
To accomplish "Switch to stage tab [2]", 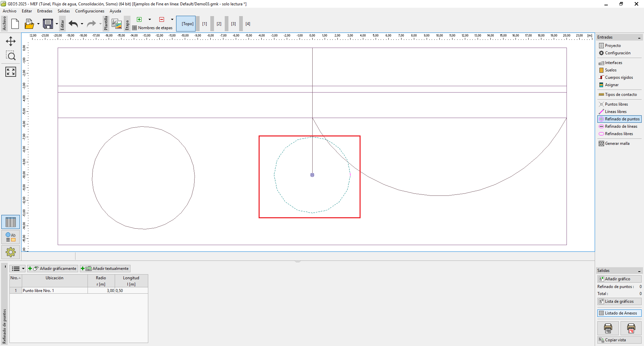I will click(x=219, y=24).
